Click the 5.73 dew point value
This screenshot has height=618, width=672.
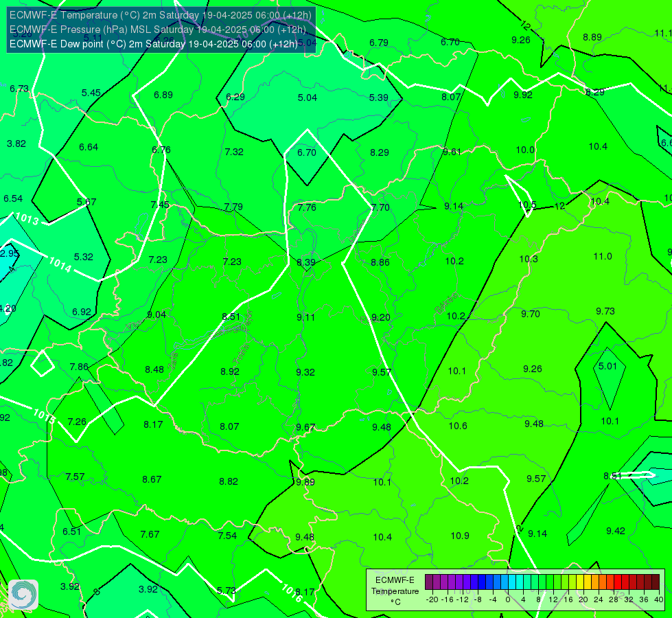[x=226, y=591]
